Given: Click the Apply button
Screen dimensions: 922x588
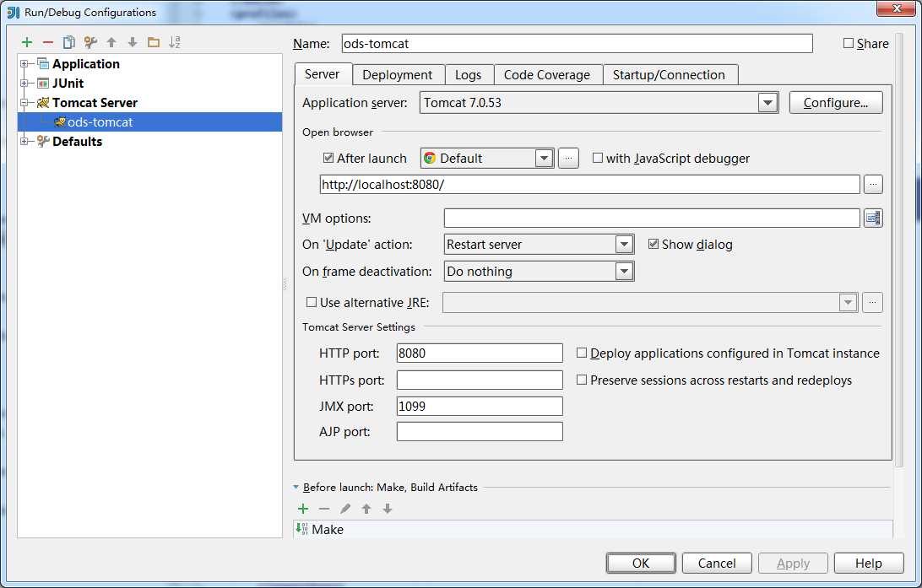Looking at the screenshot, I should tap(793, 564).
